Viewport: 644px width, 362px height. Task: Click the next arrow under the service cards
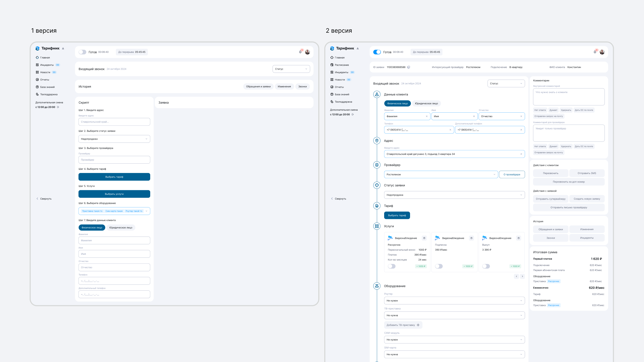tap(522, 276)
